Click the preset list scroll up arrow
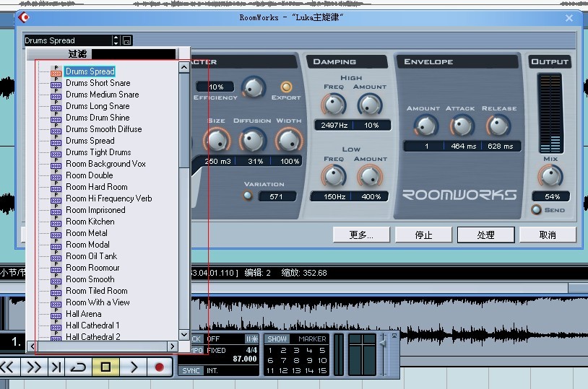 pyautogui.click(x=184, y=68)
